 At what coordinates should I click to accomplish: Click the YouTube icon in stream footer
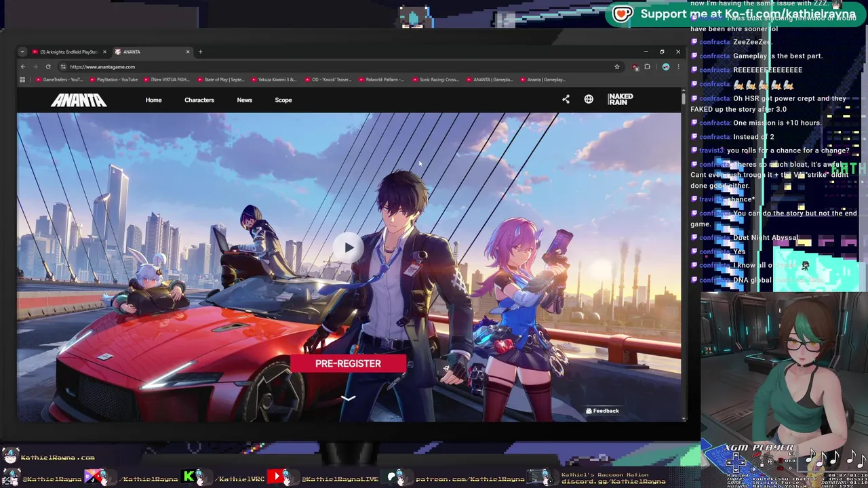276,477
